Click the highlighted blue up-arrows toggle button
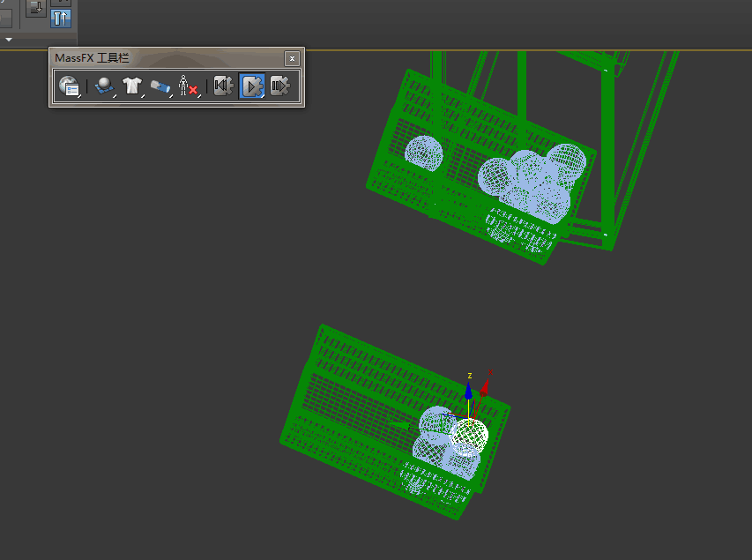The width and height of the screenshot is (752, 560). pos(61,19)
